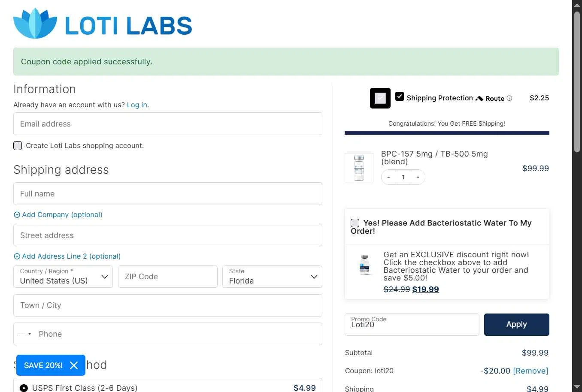Open the phone country code selector
The height and width of the screenshot is (392, 582).
[24, 334]
